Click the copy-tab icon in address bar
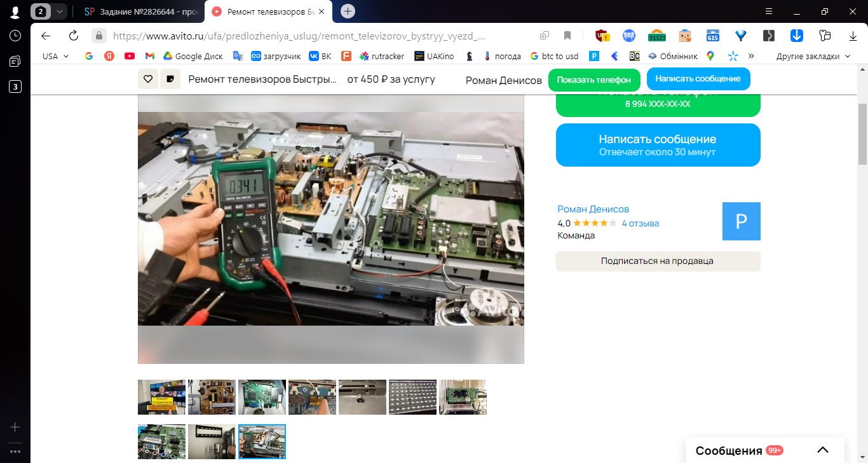Viewport: 868px width, 463px height. 545,36
